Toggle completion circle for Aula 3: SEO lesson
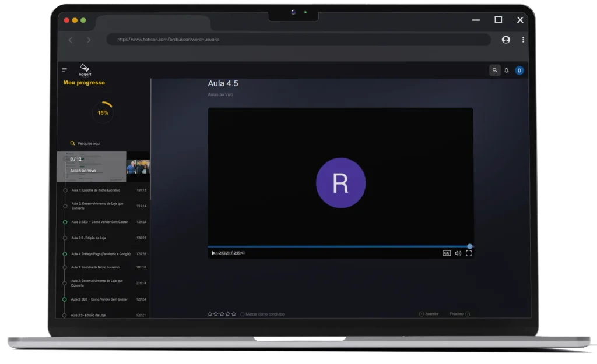597x364 pixels. coord(65,222)
